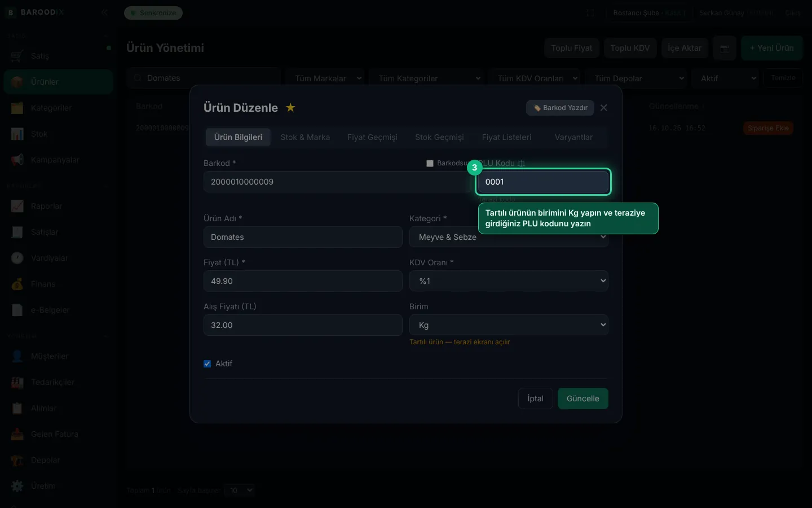Click the + Yeni Ürün button

771,48
